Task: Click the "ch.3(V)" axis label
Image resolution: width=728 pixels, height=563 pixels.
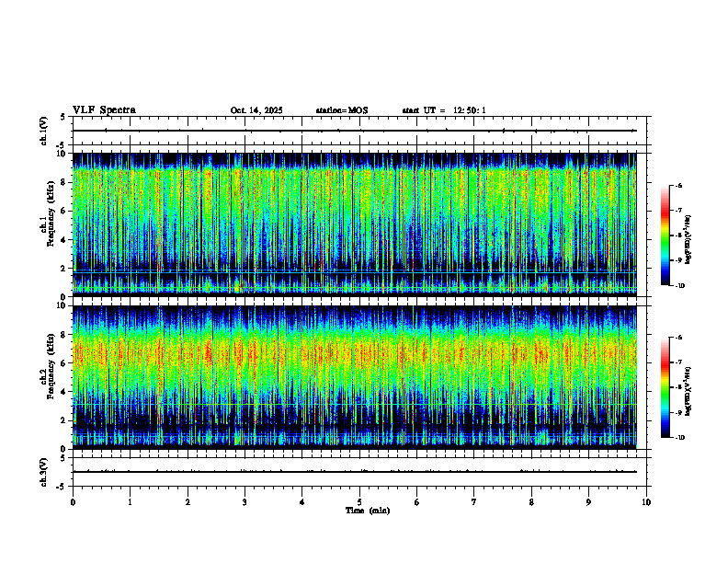Action: 43,472
